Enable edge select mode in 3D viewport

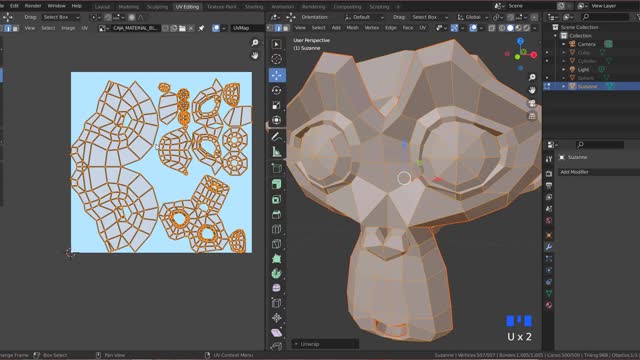pos(278,28)
